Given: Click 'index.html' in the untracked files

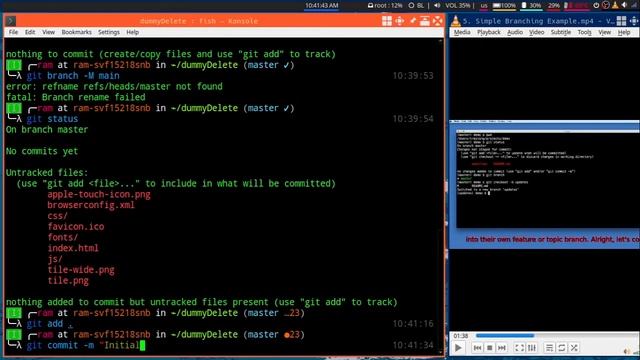Looking at the screenshot, I should 73,248.
